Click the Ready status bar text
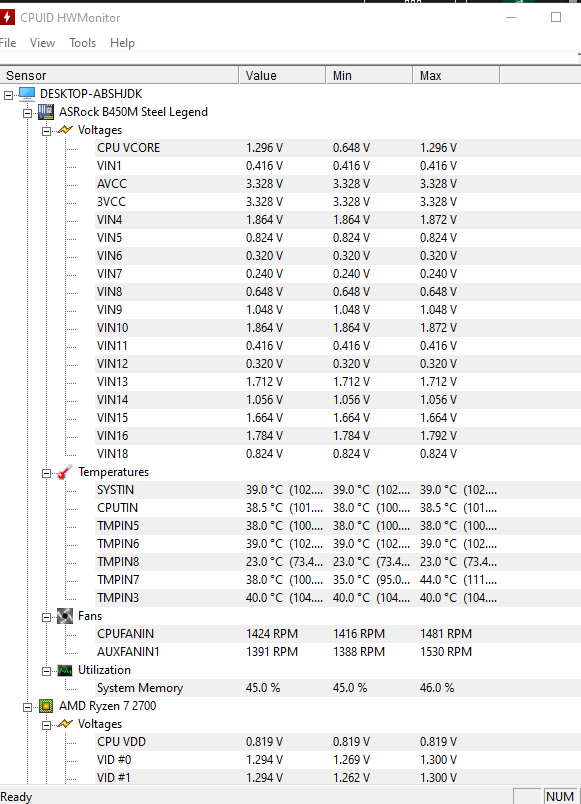The height and width of the screenshot is (804, 581). 16,797
